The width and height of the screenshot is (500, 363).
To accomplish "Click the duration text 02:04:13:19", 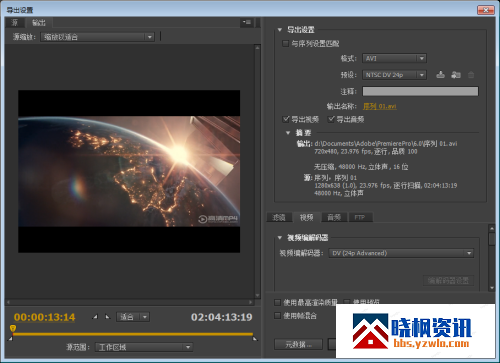I will pos(222,317).
